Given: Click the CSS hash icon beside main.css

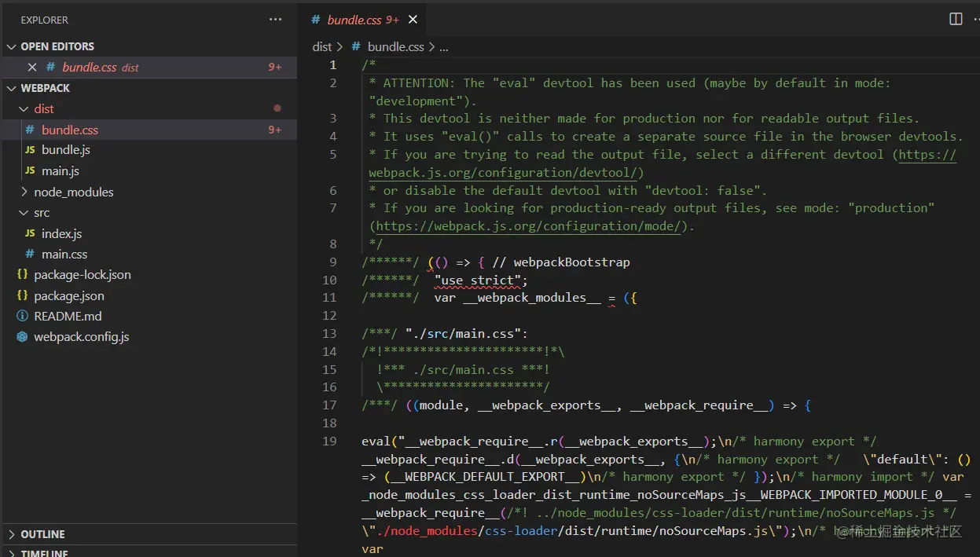Looking at the screenshot, I should pos(30,254).
